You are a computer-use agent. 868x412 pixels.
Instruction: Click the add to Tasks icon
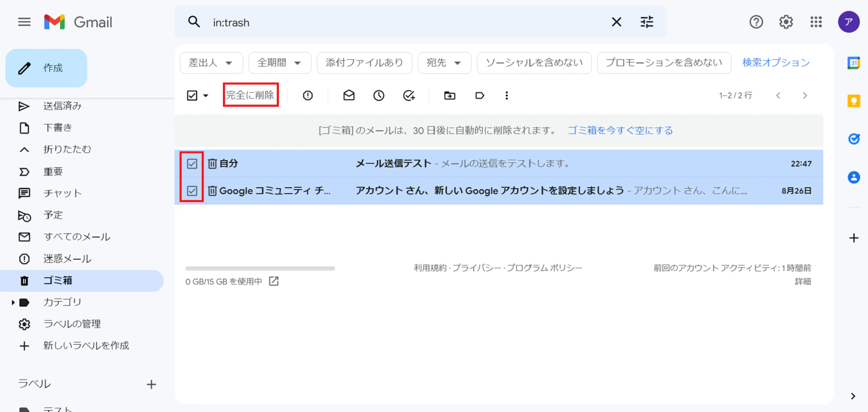[x=409, y=95]
